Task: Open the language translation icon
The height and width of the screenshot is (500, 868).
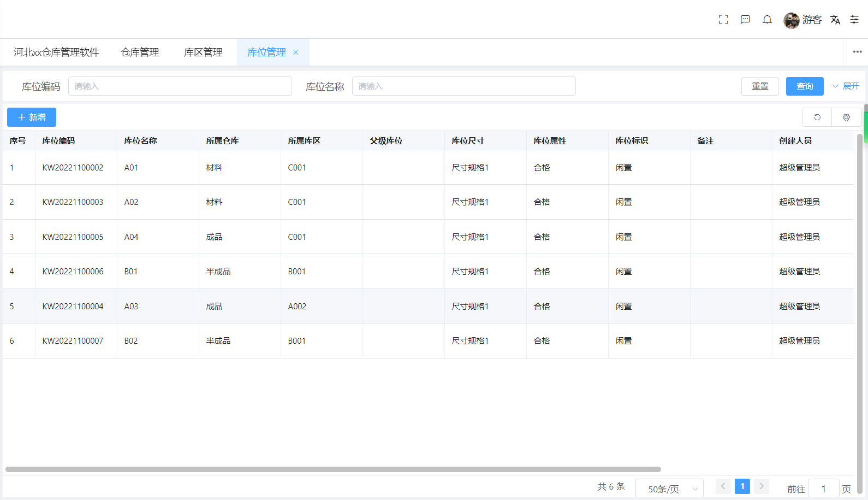Action: pos(835,20)
